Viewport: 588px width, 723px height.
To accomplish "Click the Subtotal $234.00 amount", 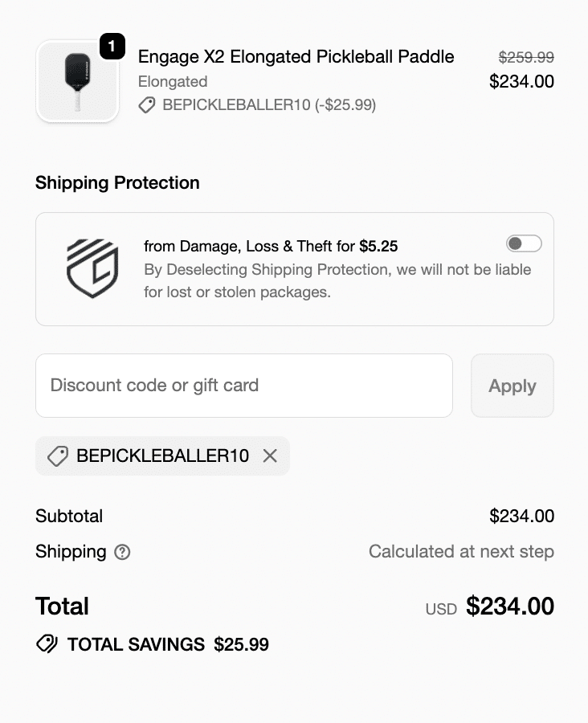I will point(521,517).
